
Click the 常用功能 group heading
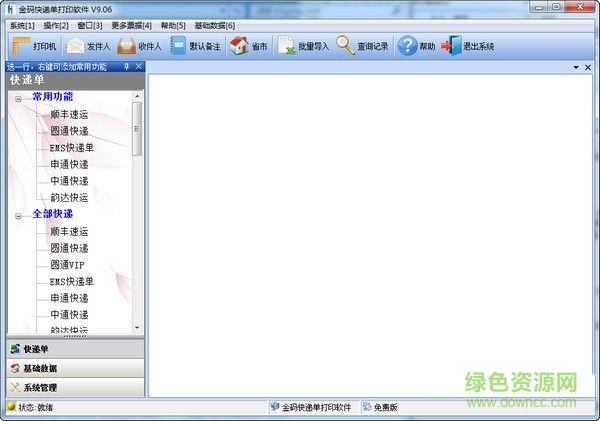[x=53, y=96]
